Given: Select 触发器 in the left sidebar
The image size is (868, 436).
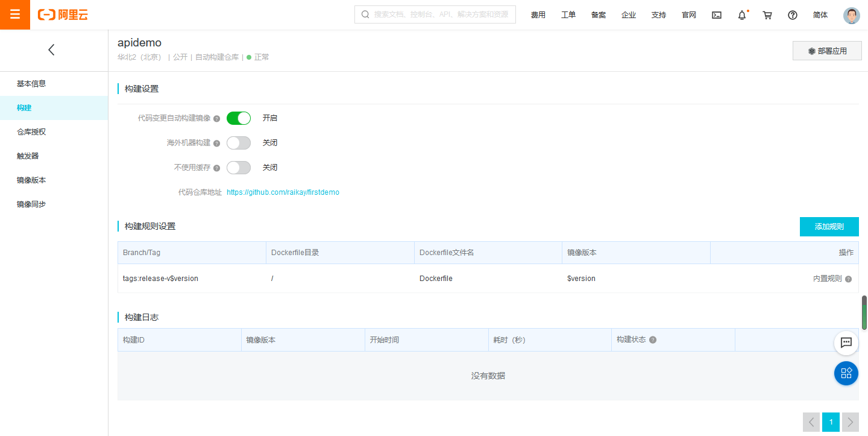Looking at the screenshot, I should [x=28, y=156].
